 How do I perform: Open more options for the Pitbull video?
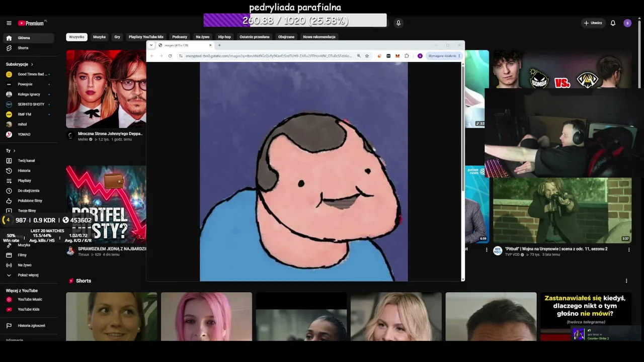point(629,249)
